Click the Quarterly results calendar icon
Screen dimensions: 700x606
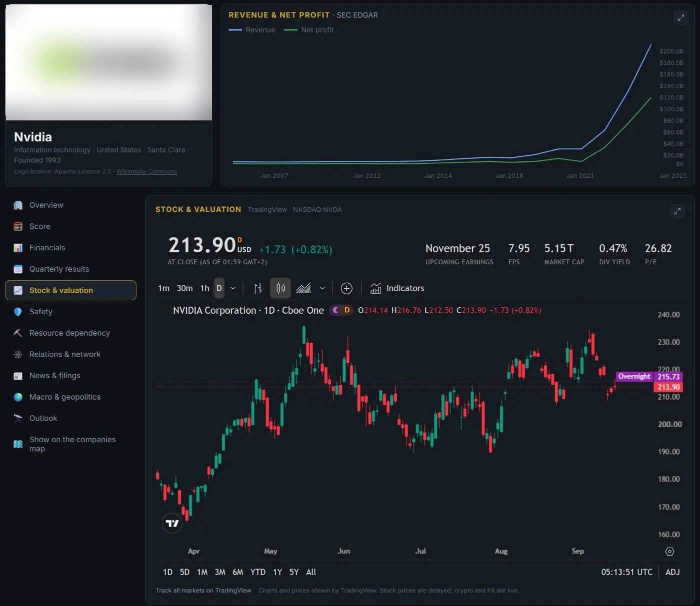[18, 269]
